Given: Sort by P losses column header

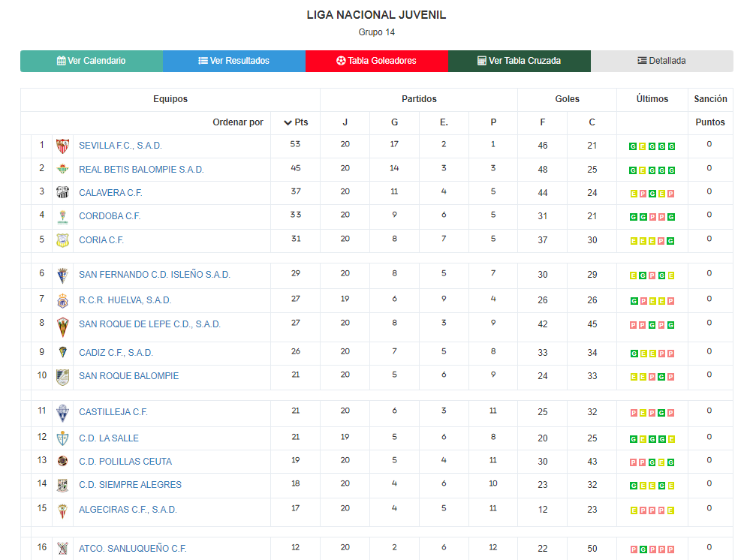Looking at the screenshot, I should pyautogui.click(x=493, y=122).
